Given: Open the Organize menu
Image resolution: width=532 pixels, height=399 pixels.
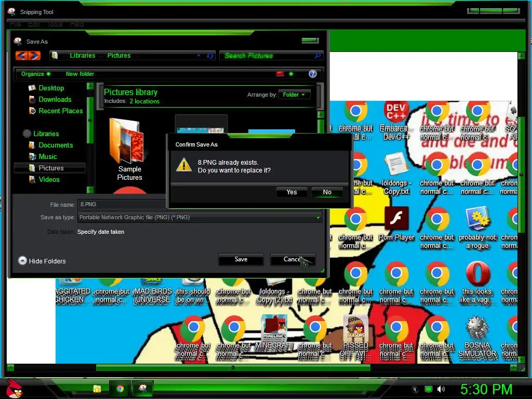Looking at the screenshot, I should [36, 74].
